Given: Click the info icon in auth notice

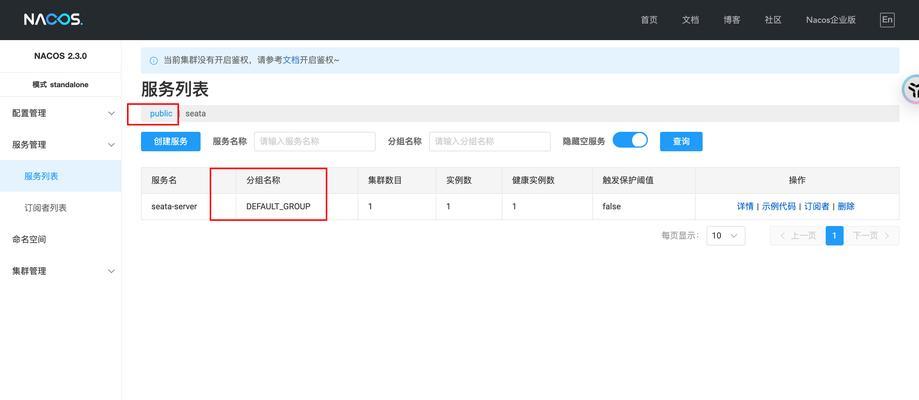Looking at the screenshot, I should pyautogui.click(x=154, y=60).
